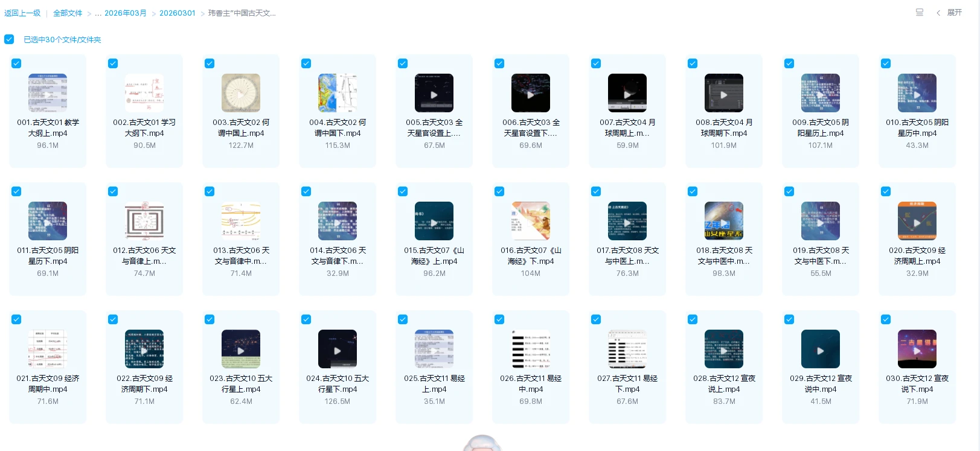Open thumbnail of 018.古天文08 天文与中医中
This screenshot has width=980, height=451.
[x=724, y=222]
